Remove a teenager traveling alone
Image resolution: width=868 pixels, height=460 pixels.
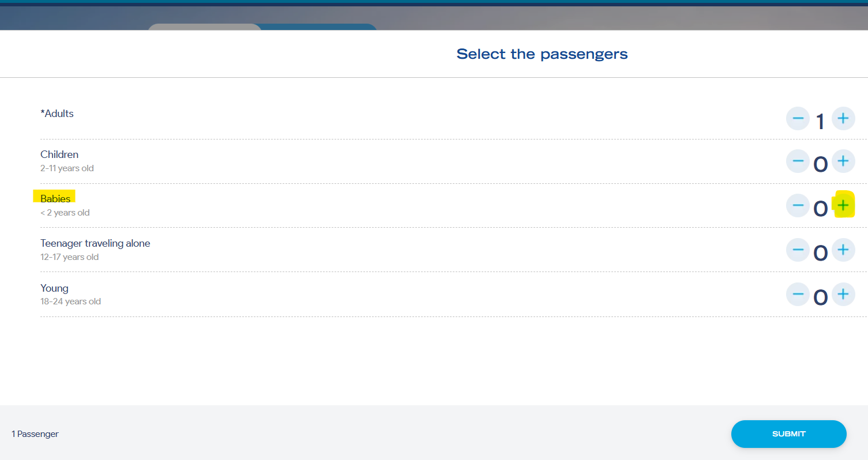pyautogui.click(x=798, y=250)
